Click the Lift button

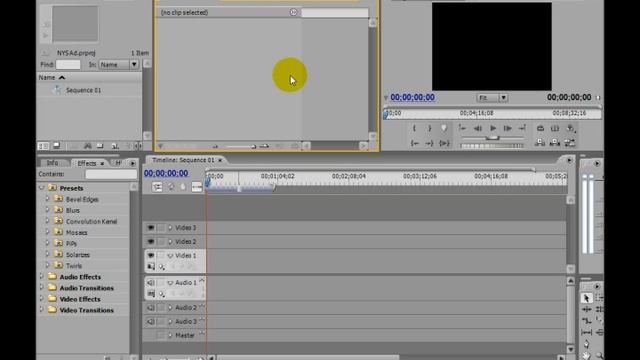[x=540, y=143]
